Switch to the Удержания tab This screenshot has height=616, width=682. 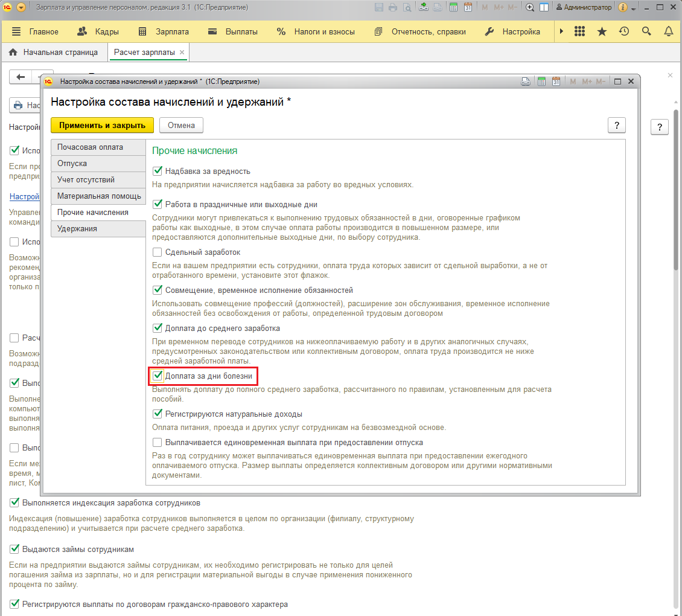pyautogui.click(x=77, y=229)
